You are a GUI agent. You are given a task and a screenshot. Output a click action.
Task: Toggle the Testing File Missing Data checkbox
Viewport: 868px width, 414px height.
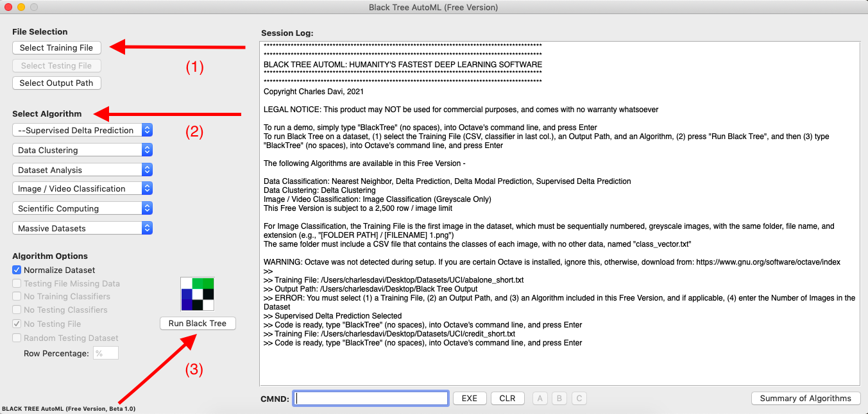tap(17, 284)
